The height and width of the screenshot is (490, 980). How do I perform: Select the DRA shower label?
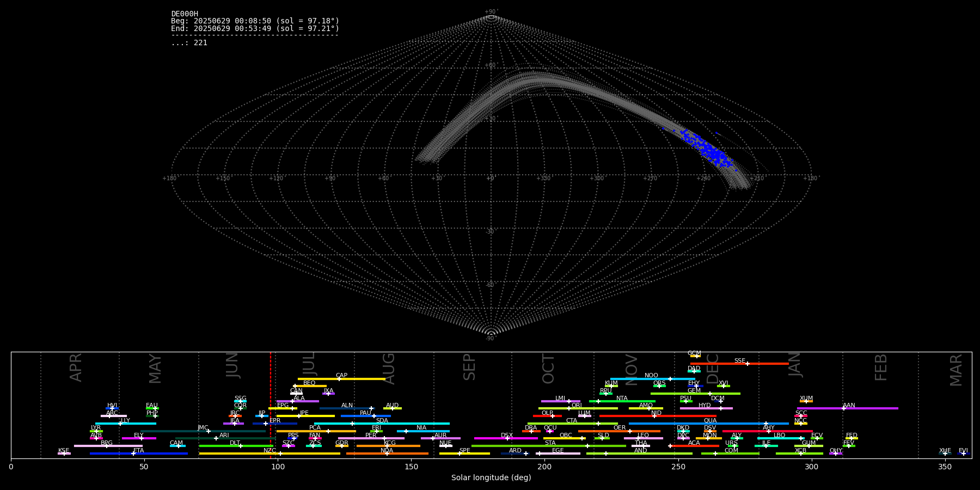coord(531,428)
